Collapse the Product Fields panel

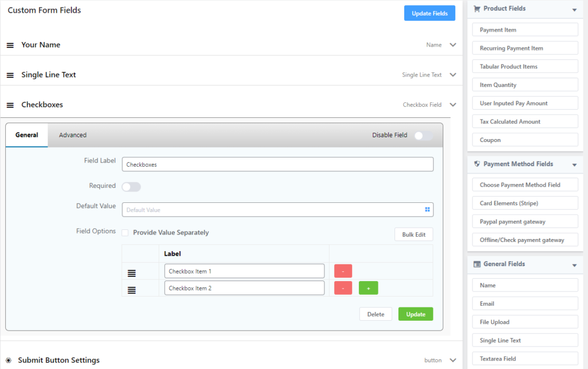(x=574, y=9)
